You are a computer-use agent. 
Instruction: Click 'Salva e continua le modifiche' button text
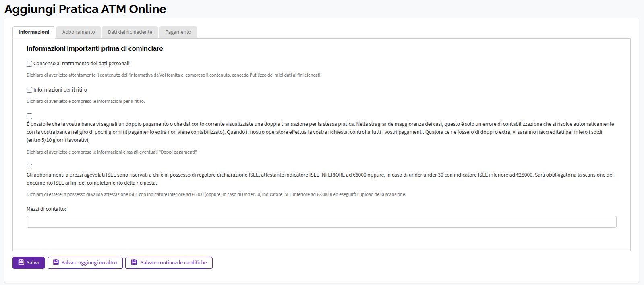click(174, 263)
